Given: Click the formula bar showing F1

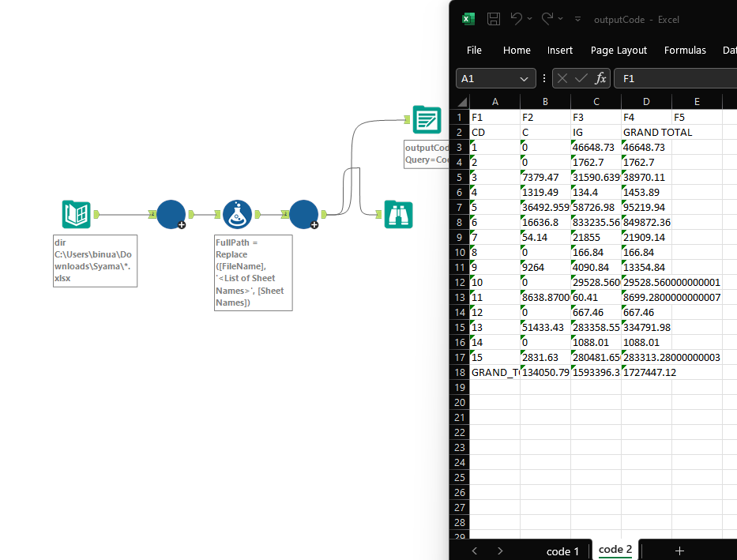Looking at the screenshot, I should point(675,78).
